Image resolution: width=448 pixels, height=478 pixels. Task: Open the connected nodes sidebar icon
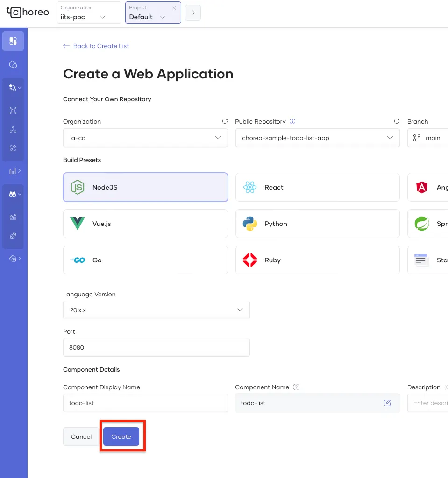point(13,111)
